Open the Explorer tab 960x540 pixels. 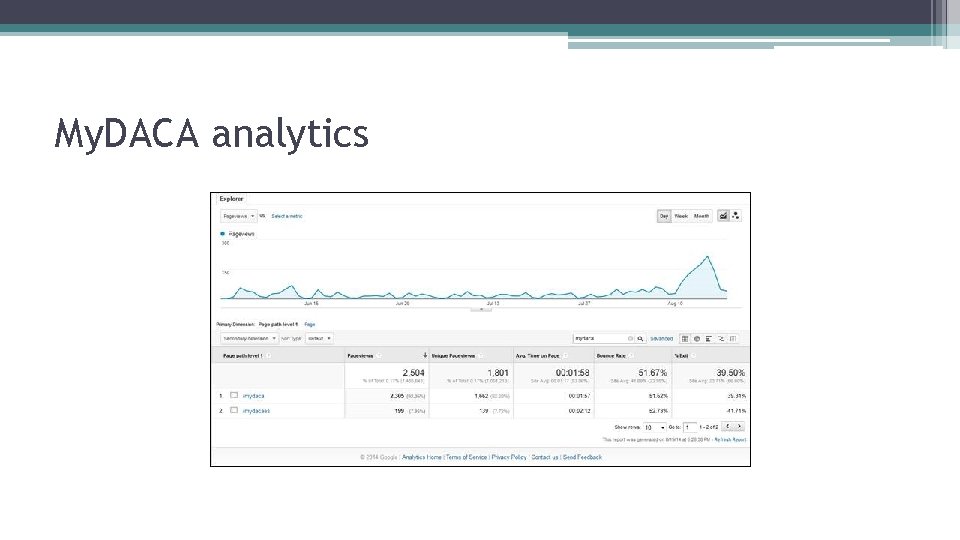(231, 199)
